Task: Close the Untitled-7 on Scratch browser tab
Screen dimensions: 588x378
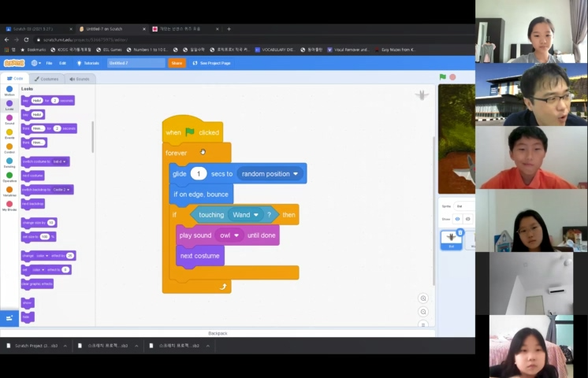Action: click(144, 29)
